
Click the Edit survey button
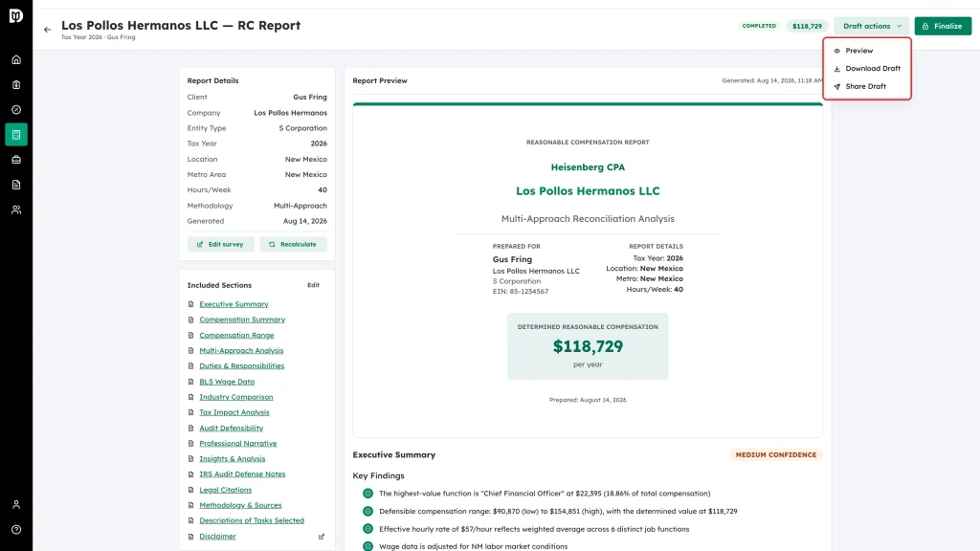[221, 244]
